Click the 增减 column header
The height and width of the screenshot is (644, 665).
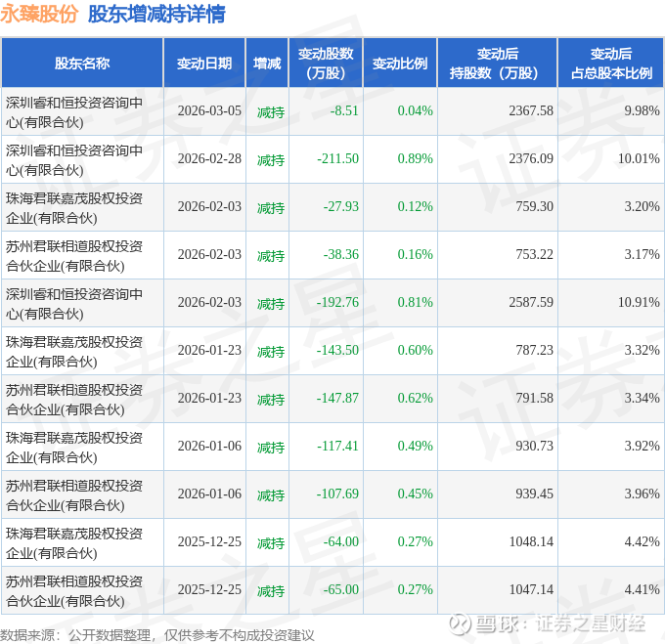[267, 63]
